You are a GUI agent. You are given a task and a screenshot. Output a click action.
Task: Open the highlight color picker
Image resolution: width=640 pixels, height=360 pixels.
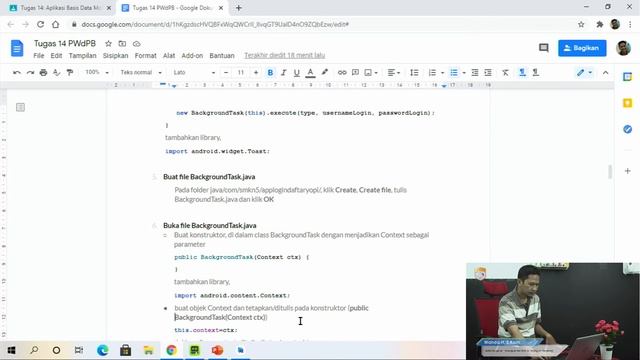click(324, 73)
